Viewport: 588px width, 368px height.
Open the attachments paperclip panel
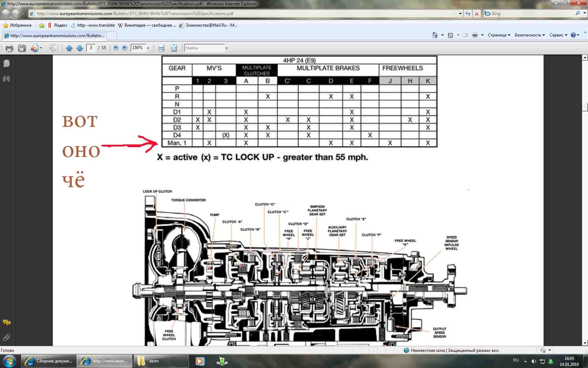tap(7, 338)
